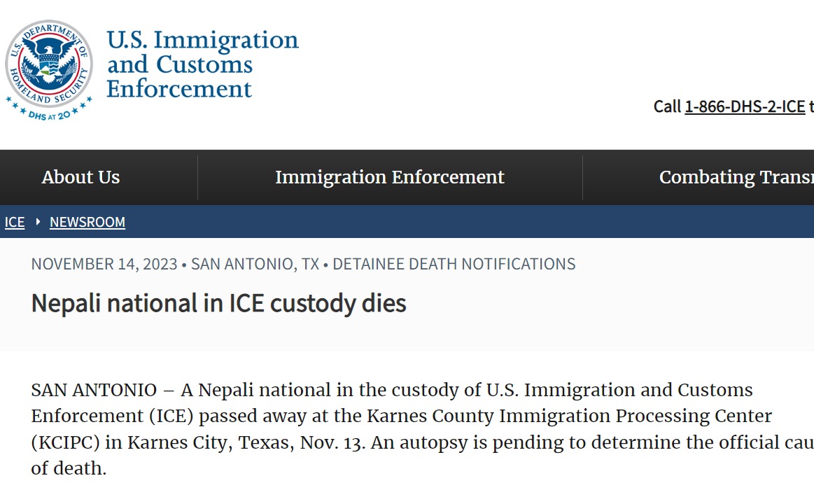Image resolution: width=814 pixels, height=504 pixels.
Task: Navigate to the NEWSROOM breadcrumb link
Action: tap(87, 223)
